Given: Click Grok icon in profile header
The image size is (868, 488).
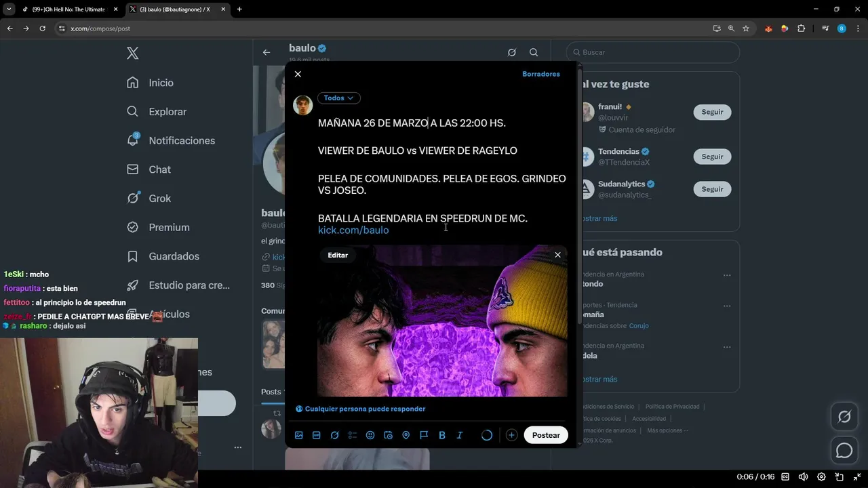Looking at the screenshot, I should [x=512, y=52].
